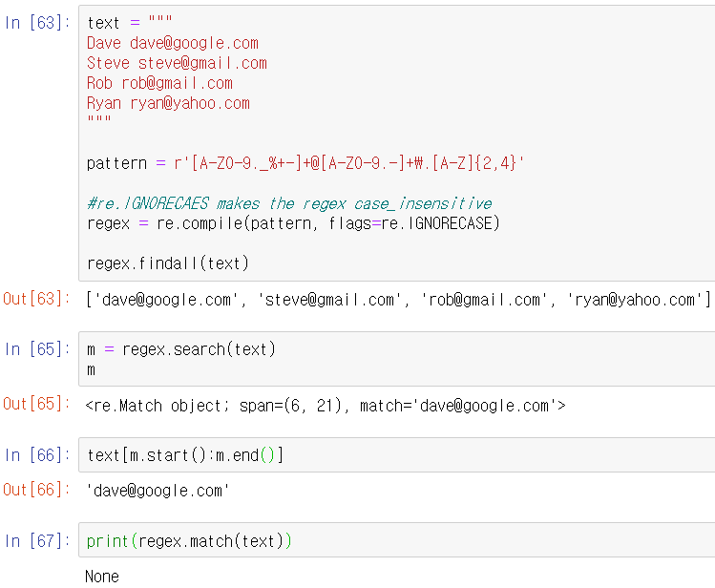This screenshot has width=715, height=588.
Task: Click the re.compile(pattern, flags=re.IGNORECASE) line
Action: pyautogui.click(x=293, y=223)
